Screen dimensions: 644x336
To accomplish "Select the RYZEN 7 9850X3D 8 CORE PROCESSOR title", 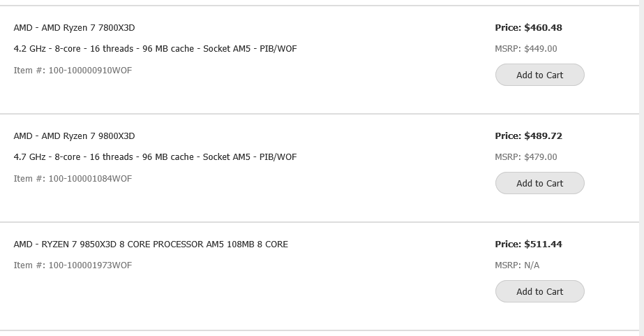I will 151,244.
